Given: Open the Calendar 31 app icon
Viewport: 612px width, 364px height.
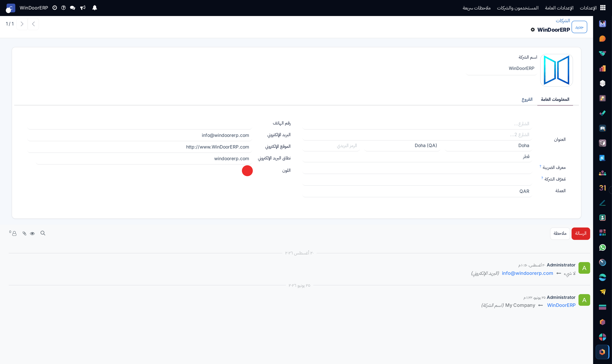Looking at the screenshot, I should pyautogui.click(x=602, y=188).
